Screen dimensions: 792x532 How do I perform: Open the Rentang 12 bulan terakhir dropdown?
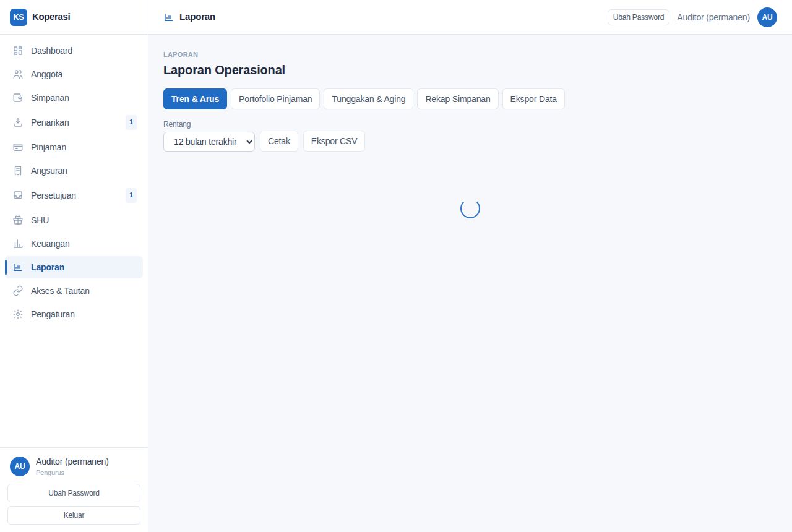click(x=209, y=141)
